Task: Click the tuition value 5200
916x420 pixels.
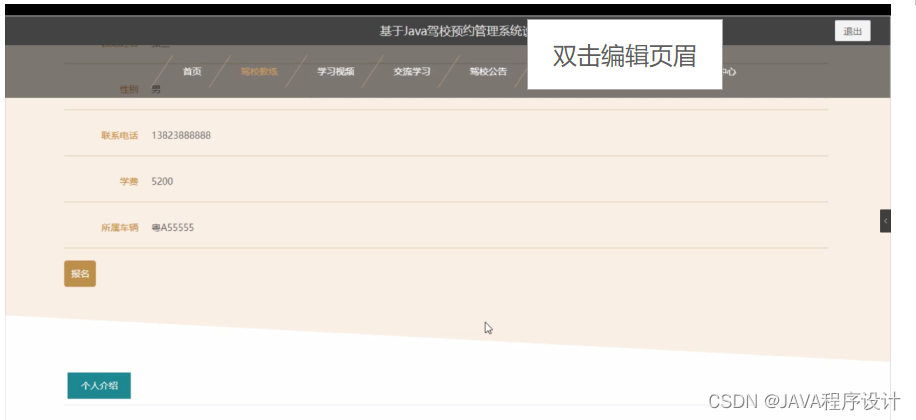Action: 162,182
